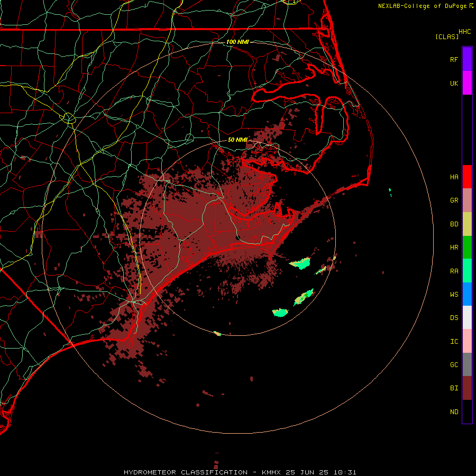Viewport: 476px width, 476px height.
Task: Click the '[CLAS]' units label
Action: (x=447, y=36)
